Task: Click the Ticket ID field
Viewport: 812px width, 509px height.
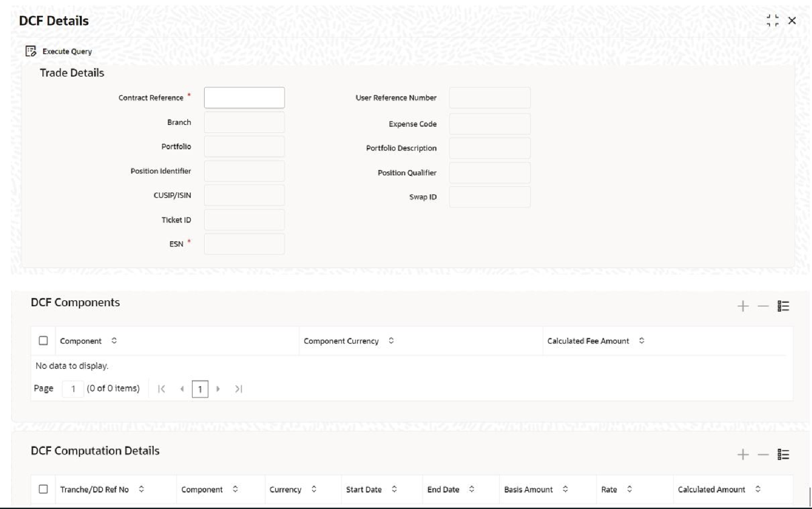Action: click(x=244, y=220)
